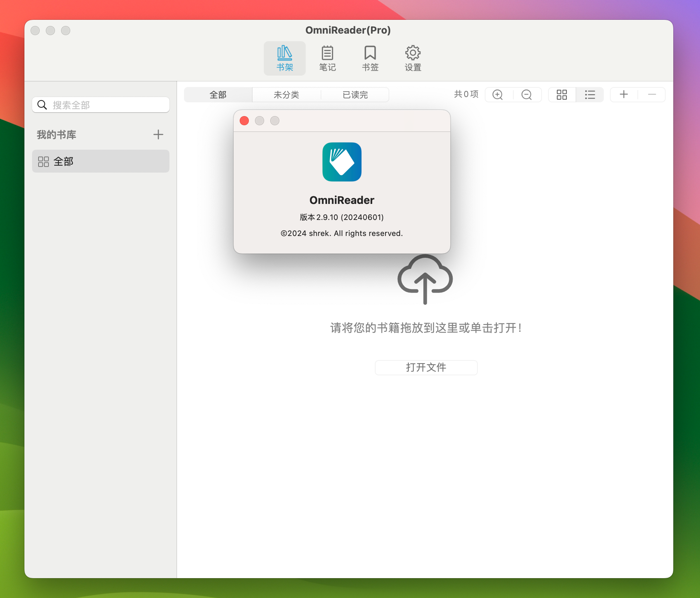
Task: Click version text 版本 2.9.10 (20240601)
Action: (342, 217)
